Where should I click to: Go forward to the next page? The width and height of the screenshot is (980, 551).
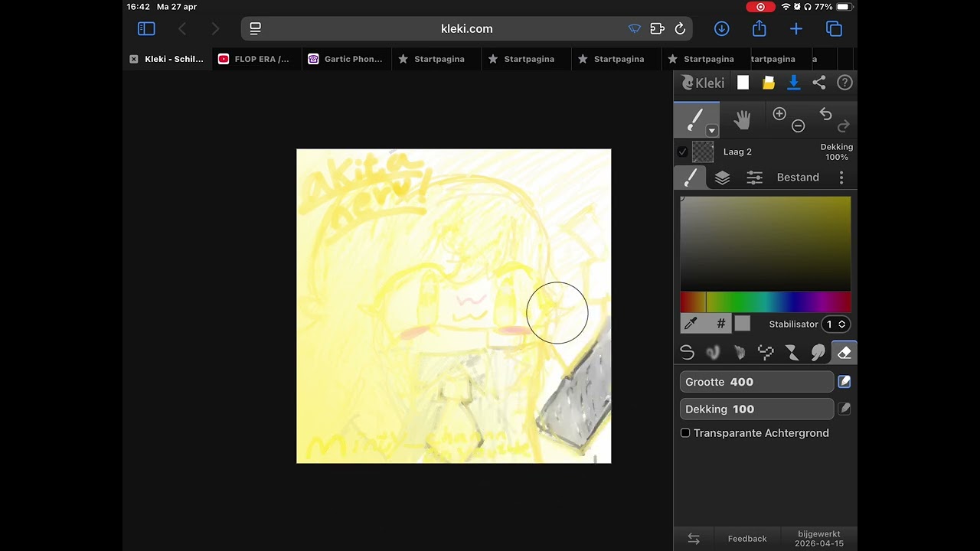215,29
